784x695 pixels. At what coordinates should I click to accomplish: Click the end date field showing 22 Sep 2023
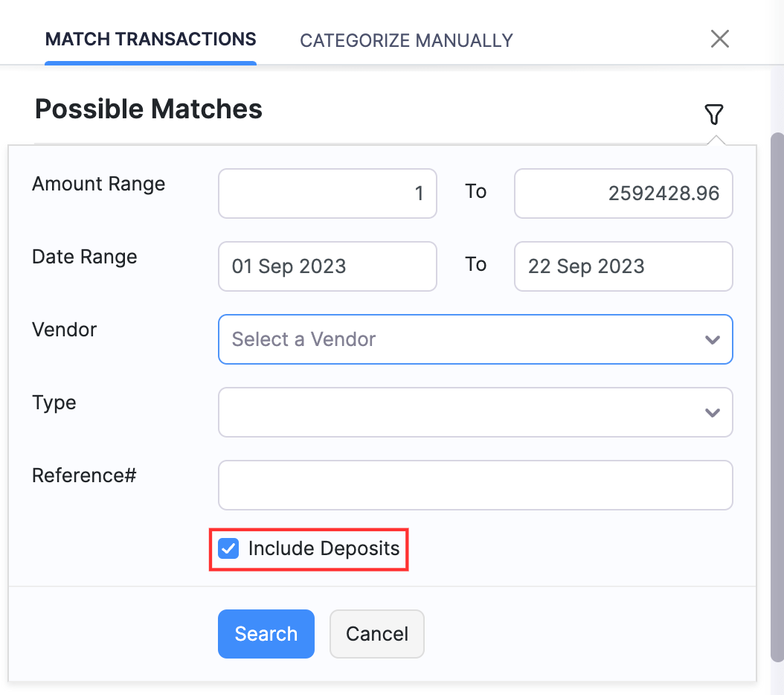623,266
